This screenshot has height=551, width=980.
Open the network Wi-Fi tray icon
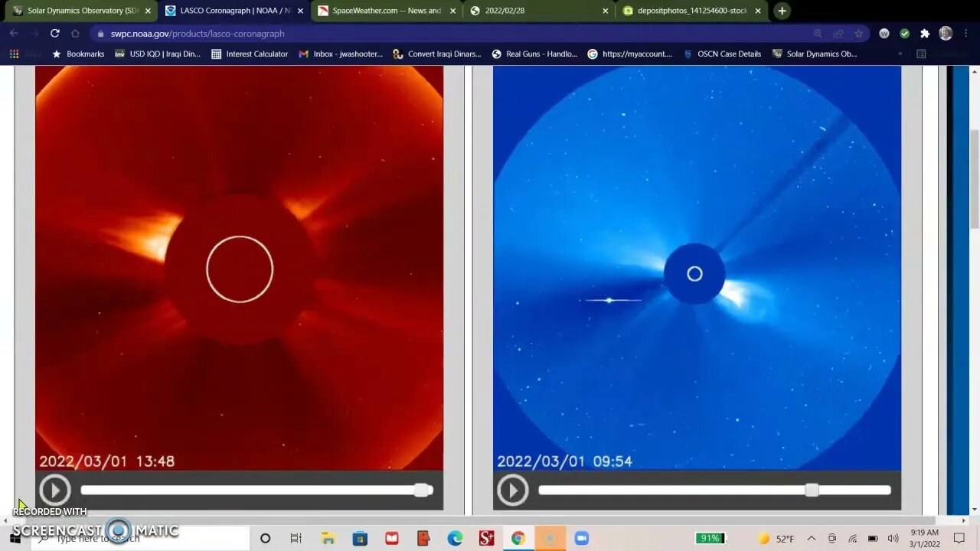click(852, 539)
